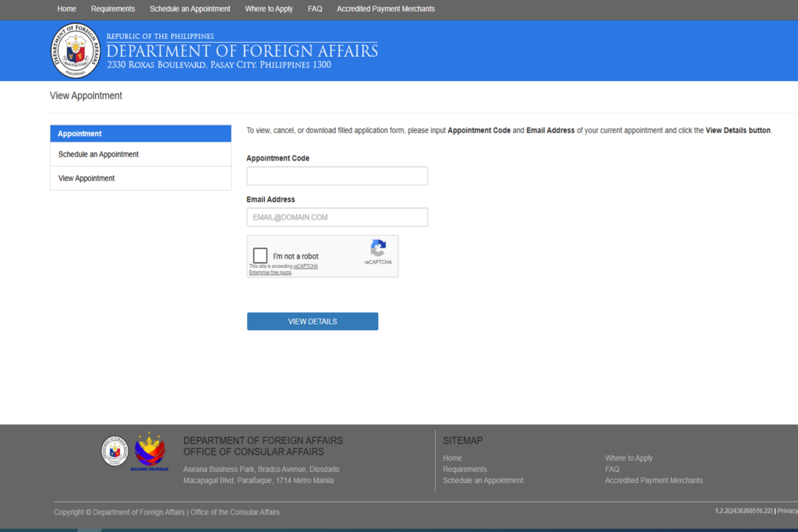This screenshot has width=798, height=532.
Task: Click the Department of Foreign Affairs header title
Action: click(242, 51)
